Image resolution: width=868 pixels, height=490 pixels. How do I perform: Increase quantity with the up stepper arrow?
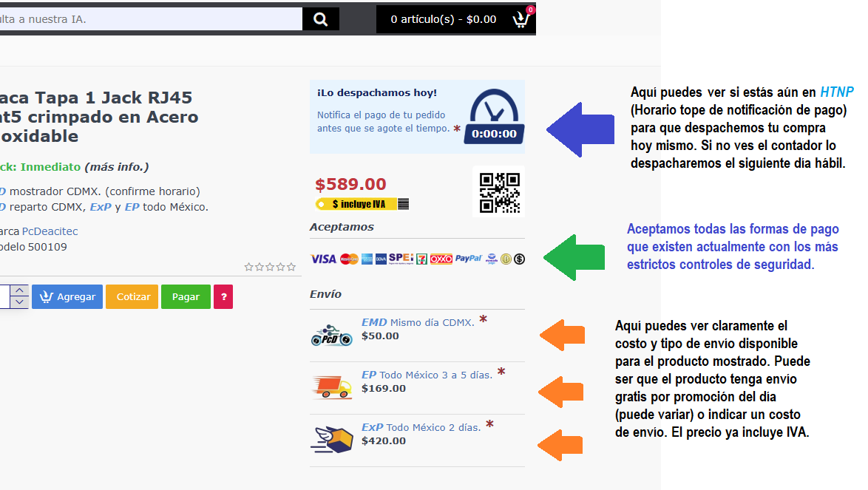tap(18, 290)
